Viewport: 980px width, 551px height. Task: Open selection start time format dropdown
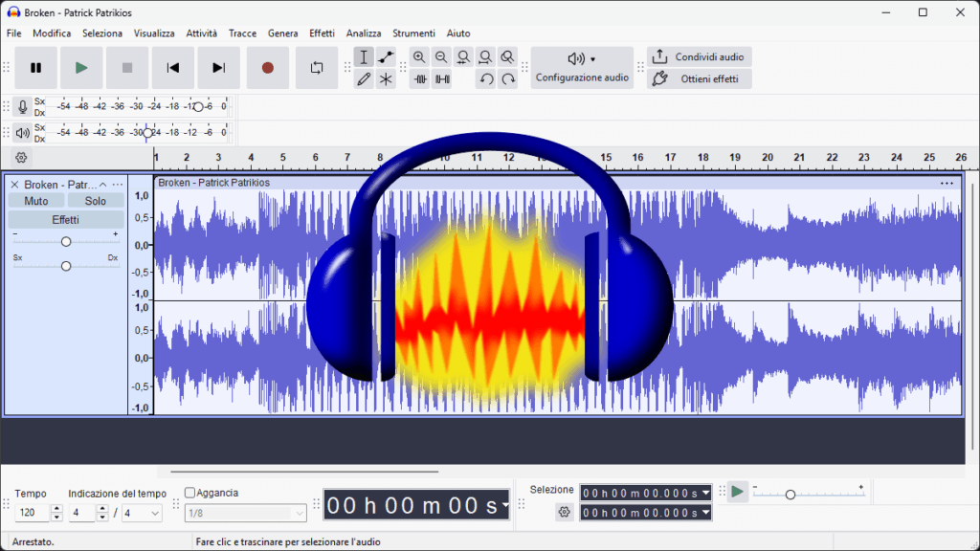pos(705,493)
